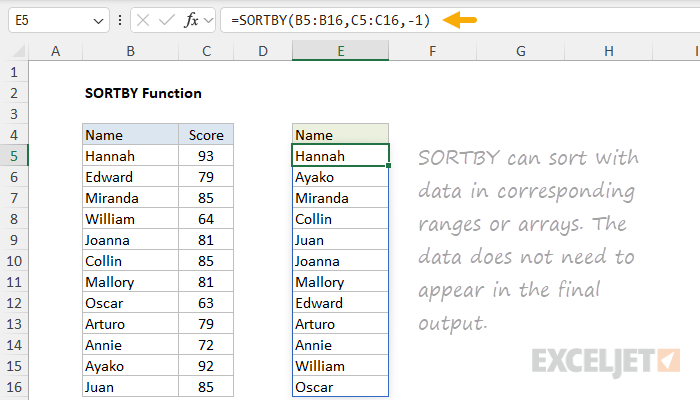Select cell 'Edward' in column E
The height and width of the screenshot is (400, 700).
tap(341, 303)
